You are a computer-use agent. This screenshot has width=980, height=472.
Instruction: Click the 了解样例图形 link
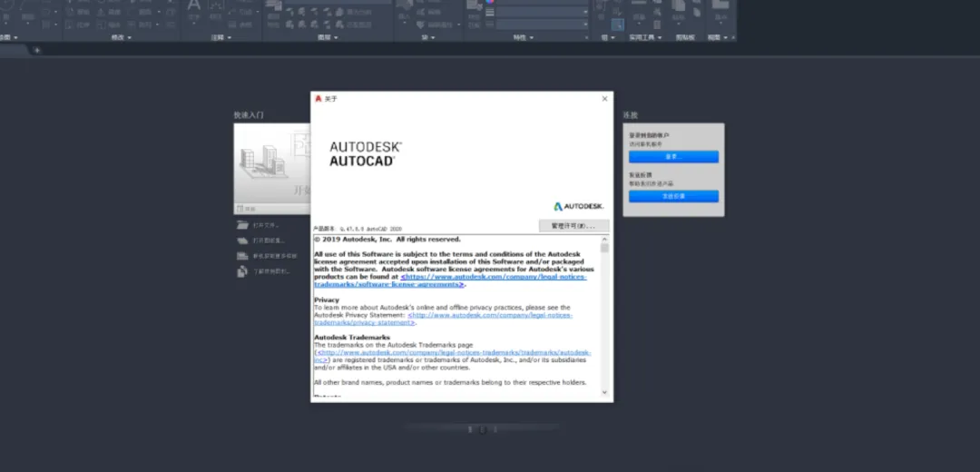click(271, 272)
